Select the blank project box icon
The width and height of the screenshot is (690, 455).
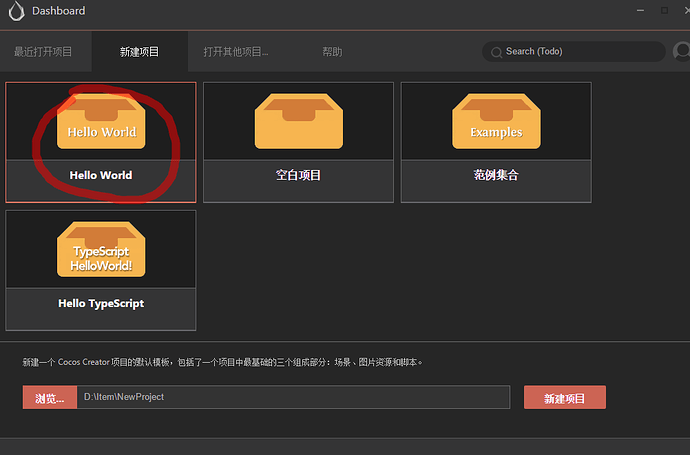pos(299,121)
